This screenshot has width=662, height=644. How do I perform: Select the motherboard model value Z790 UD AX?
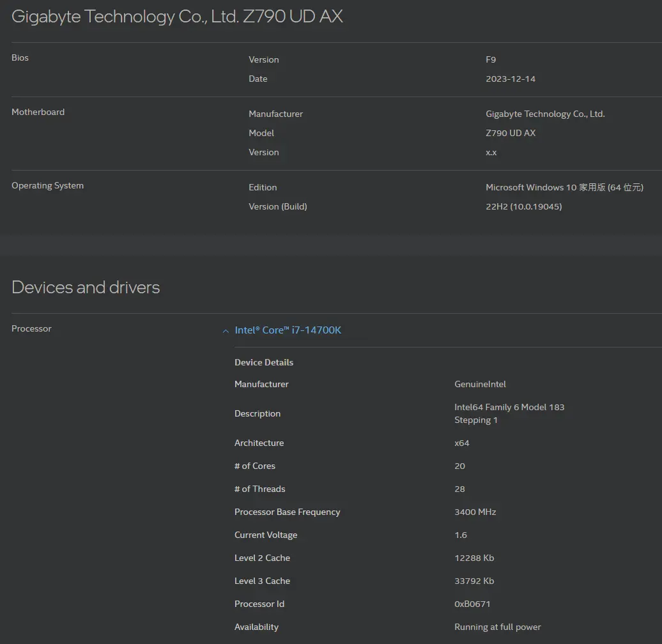click(x=511, y=133)
